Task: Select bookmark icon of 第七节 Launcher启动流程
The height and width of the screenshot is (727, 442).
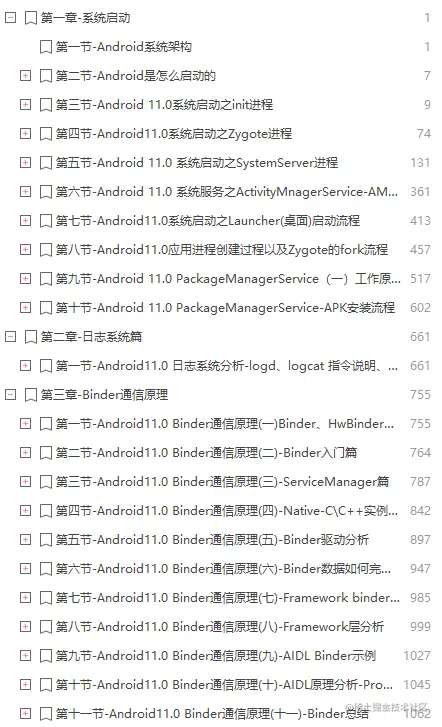Action: coord(45,221)
